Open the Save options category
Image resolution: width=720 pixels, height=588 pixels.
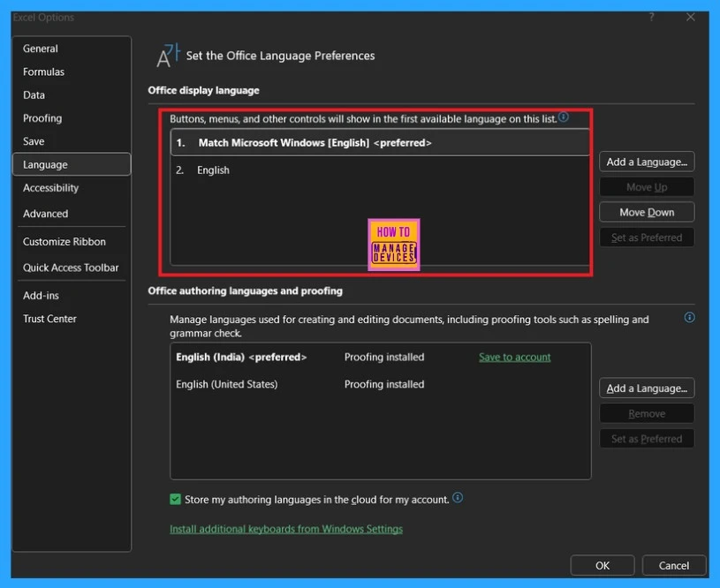pyautogui.click(x=34, y=141)
